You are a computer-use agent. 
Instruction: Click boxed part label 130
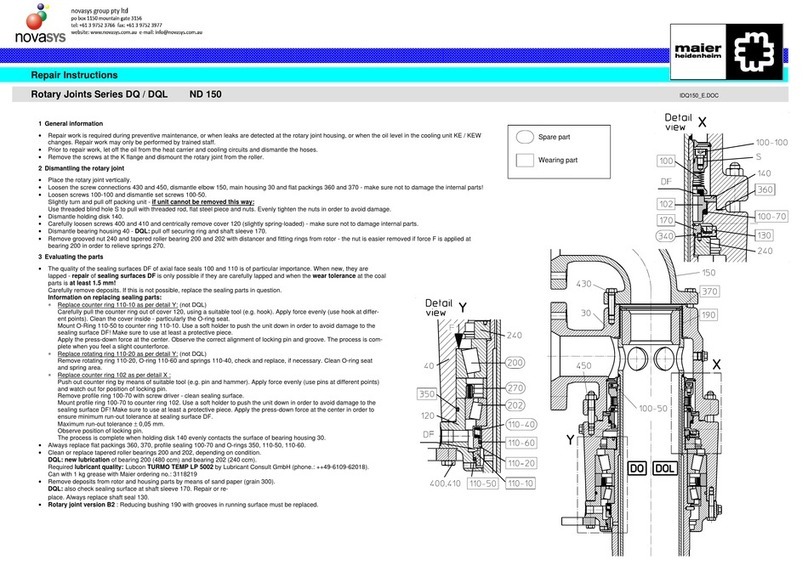point(764,236)
